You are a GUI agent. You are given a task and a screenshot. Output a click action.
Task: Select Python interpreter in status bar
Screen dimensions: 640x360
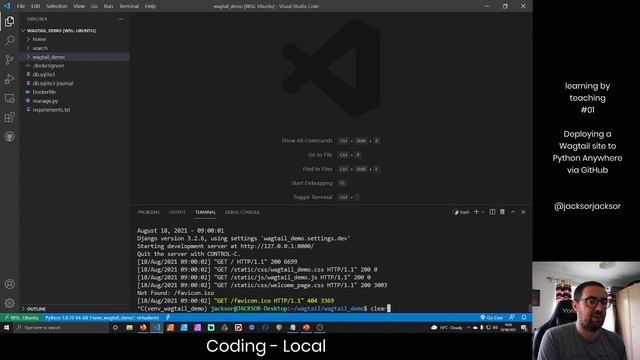[102, 318]
